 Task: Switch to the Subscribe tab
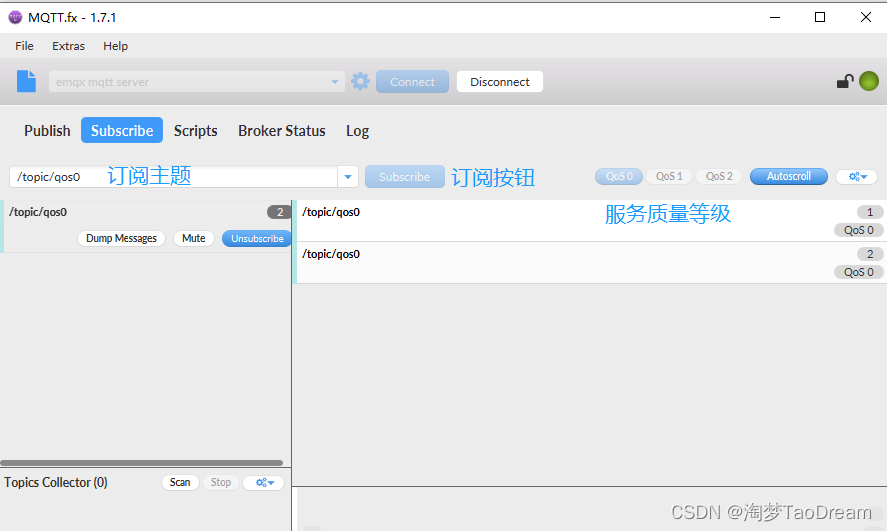pos(122,131)
